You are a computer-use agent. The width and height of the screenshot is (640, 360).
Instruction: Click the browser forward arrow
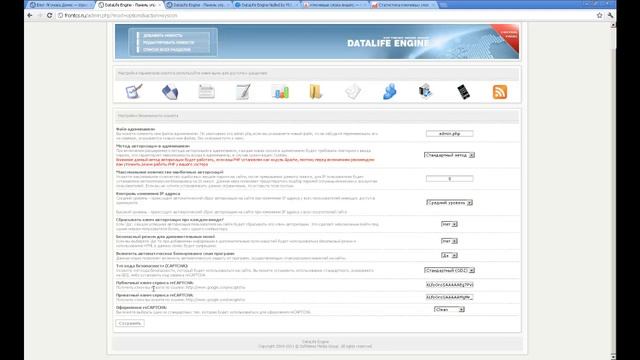[40, 15]
